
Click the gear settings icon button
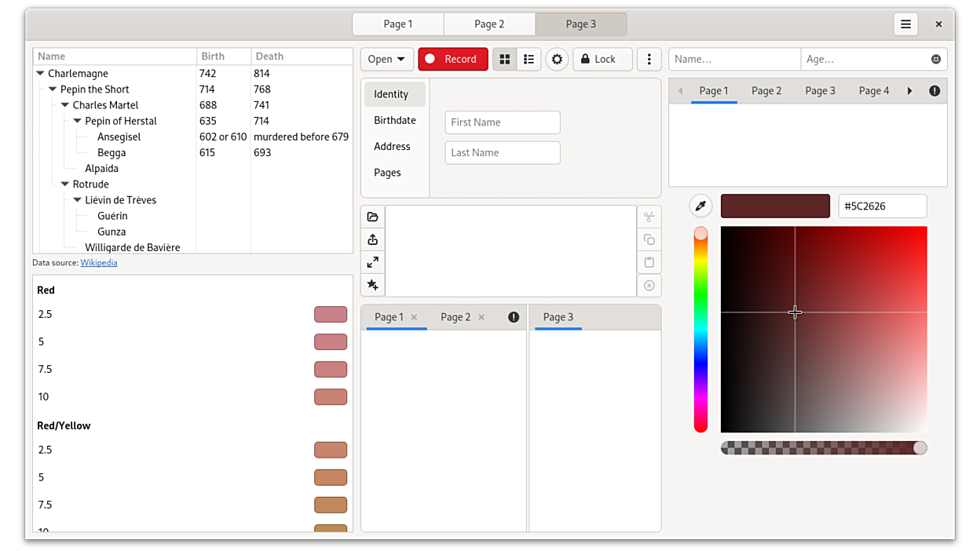point(557,59)
